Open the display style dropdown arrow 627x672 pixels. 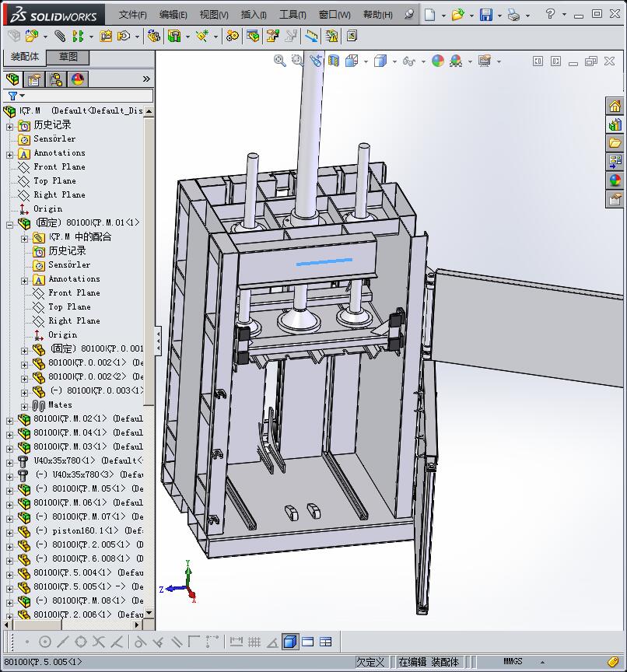(x=394, y=61)
